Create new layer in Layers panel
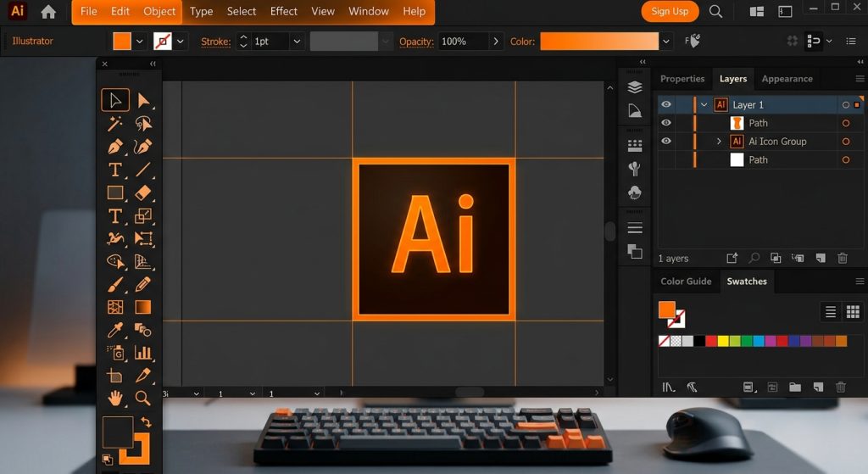 (x=821, y=258)
